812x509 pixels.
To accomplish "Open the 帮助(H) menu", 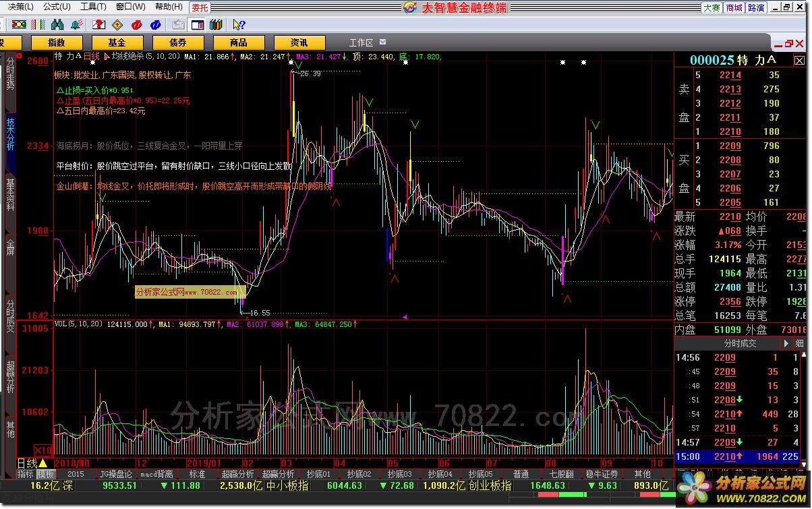I will 169,7.
